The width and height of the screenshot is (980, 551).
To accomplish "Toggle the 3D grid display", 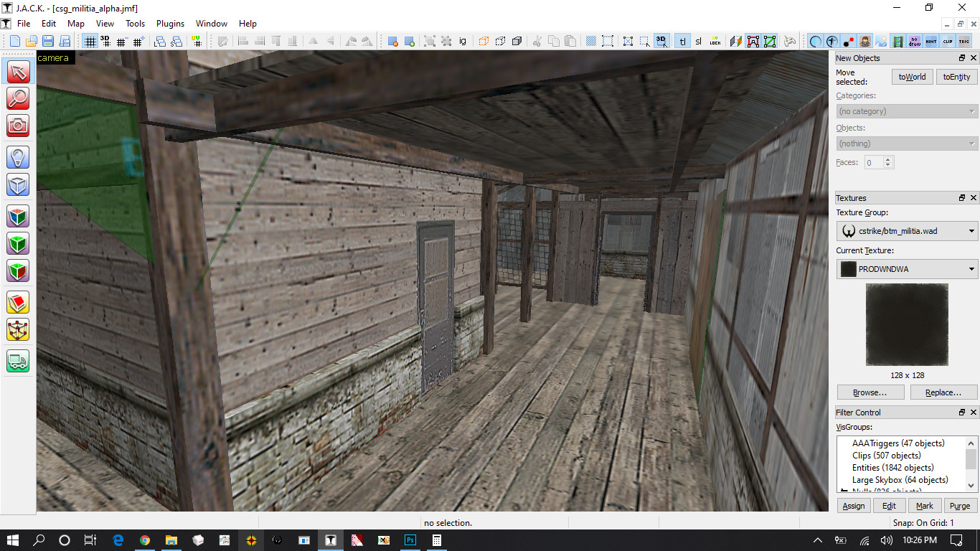I will 105,41.
